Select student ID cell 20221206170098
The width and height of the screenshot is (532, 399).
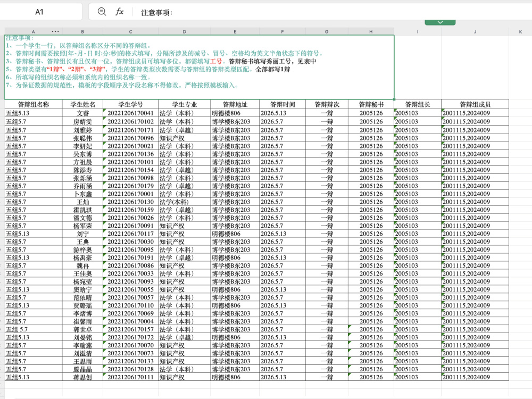(131, 178)
